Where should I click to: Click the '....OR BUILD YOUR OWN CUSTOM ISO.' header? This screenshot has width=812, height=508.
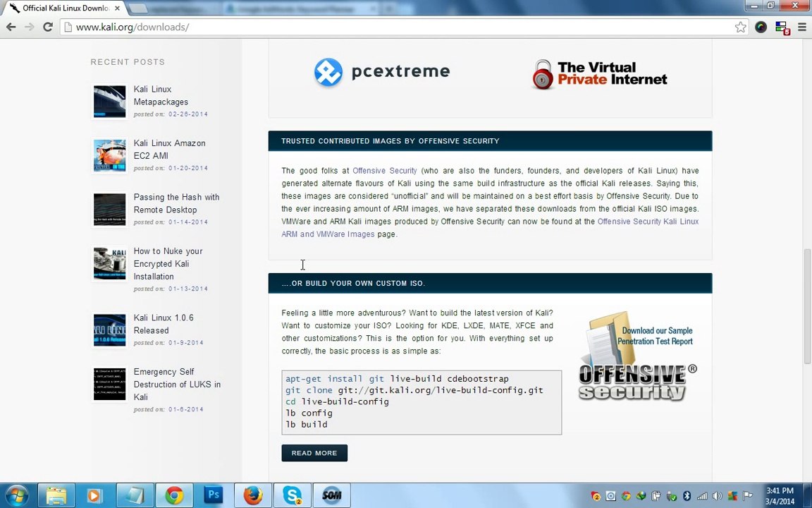point(490,283)
